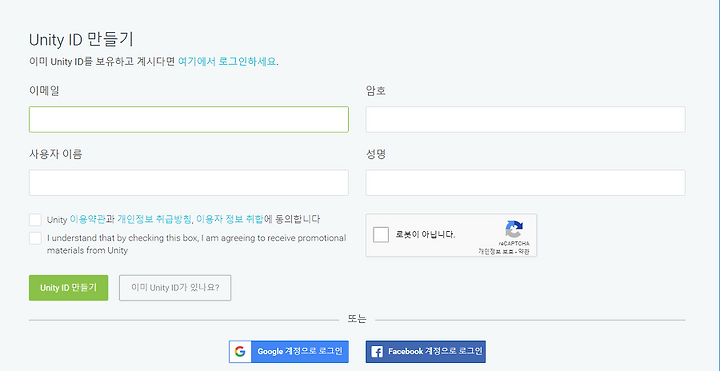Screen dimensions: 720x371
Task: Sign in with 'Google 계정으로 로그인' text
Action: 300,352
